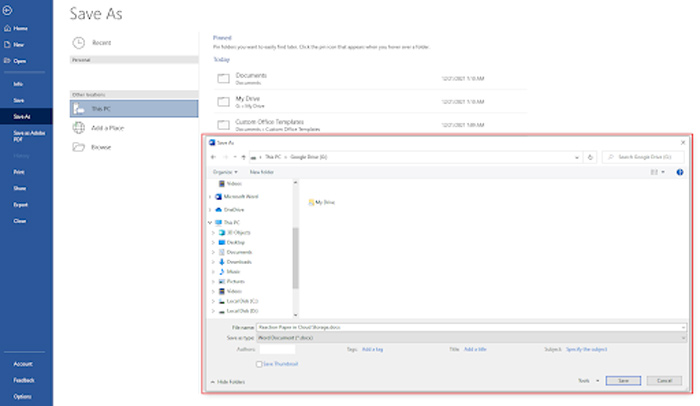
Task: Open the Share page
Action: (20, 188)
